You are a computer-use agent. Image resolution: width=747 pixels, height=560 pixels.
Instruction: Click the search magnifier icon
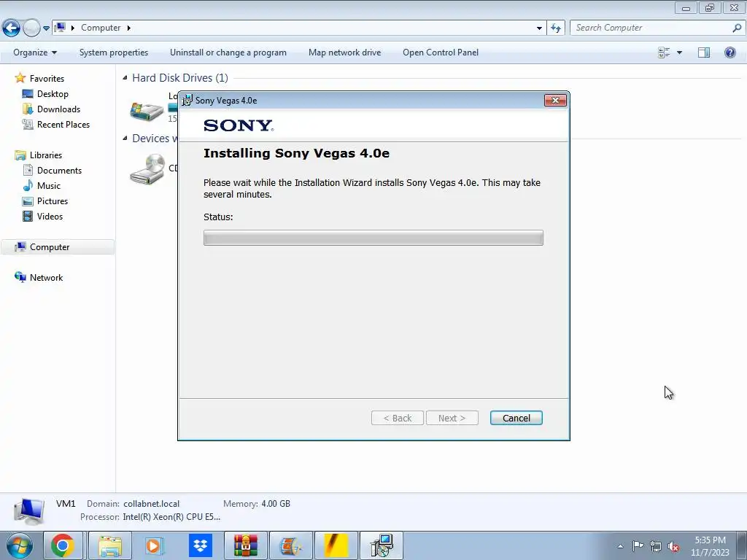pyautogui.click(x=737, y=28)
